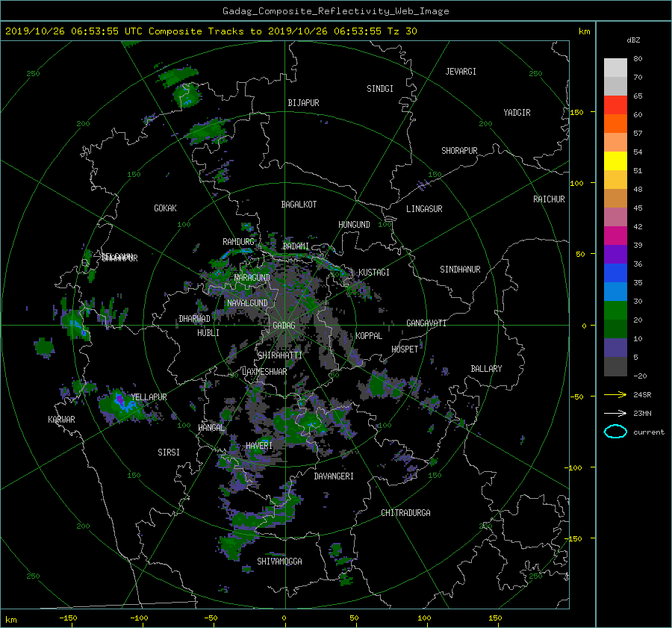Click the dBZ legend heading

(633, 40)
